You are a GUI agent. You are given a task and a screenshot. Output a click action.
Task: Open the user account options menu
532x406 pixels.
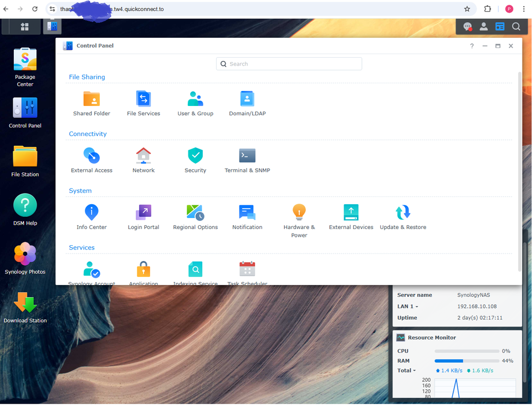pyautogui.click(x=484, y=27)
